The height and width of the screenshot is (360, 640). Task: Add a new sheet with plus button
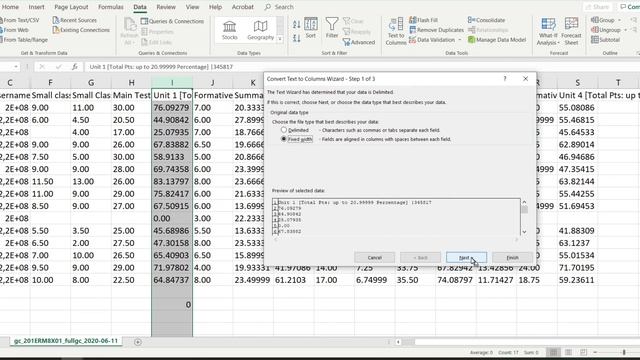coord(138,342)
